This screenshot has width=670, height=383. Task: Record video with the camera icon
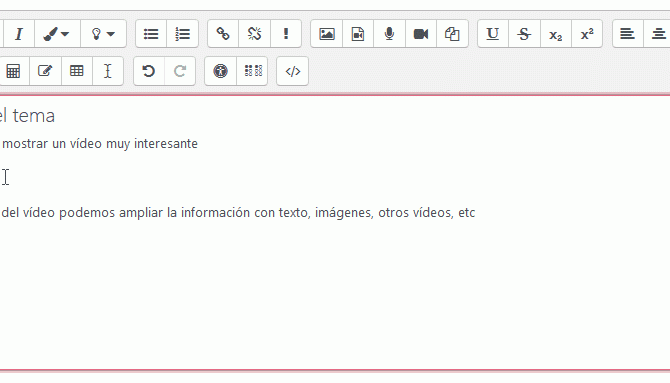coord(420,34)
